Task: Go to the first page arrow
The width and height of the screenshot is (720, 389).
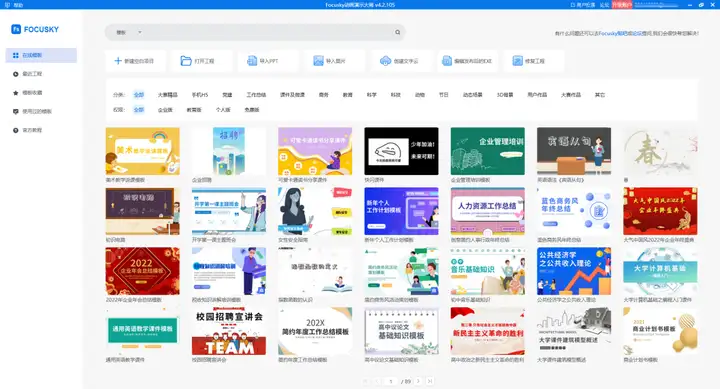Action: [366, 381]
